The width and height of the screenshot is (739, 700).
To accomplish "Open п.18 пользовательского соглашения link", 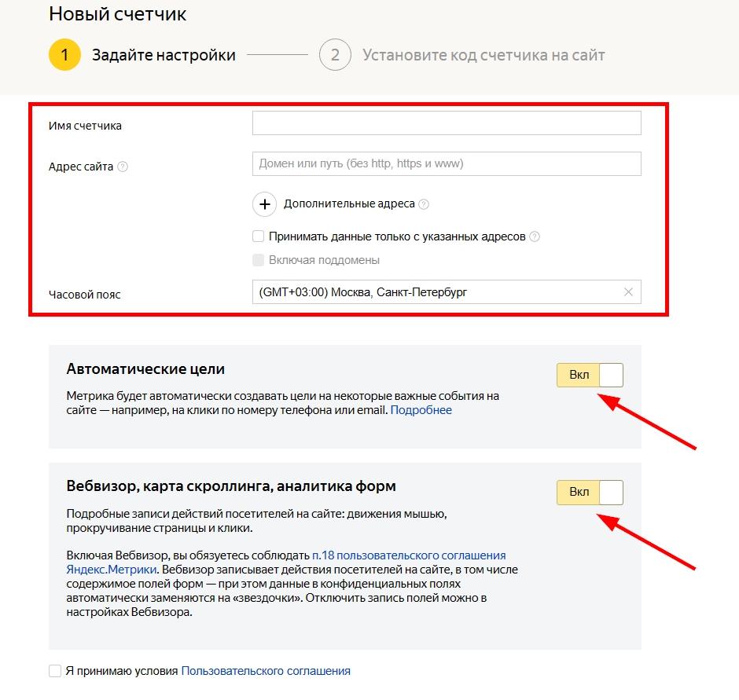I will click(409, 555).
